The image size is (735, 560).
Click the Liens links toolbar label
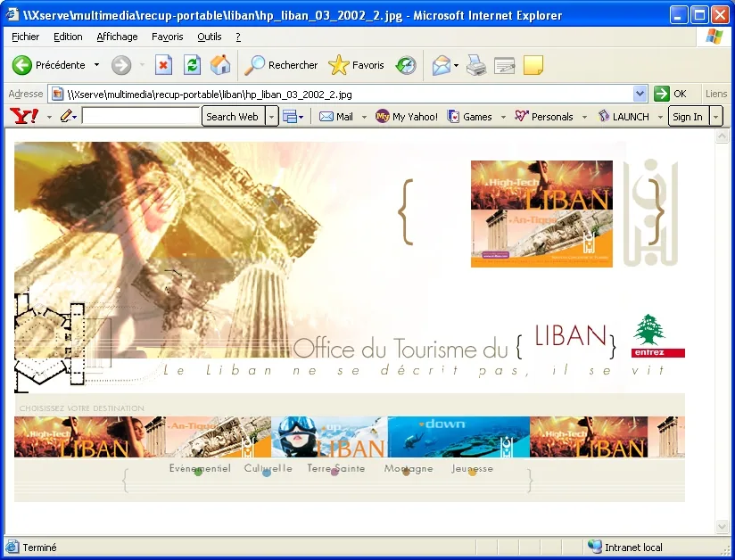coord(715,94)
